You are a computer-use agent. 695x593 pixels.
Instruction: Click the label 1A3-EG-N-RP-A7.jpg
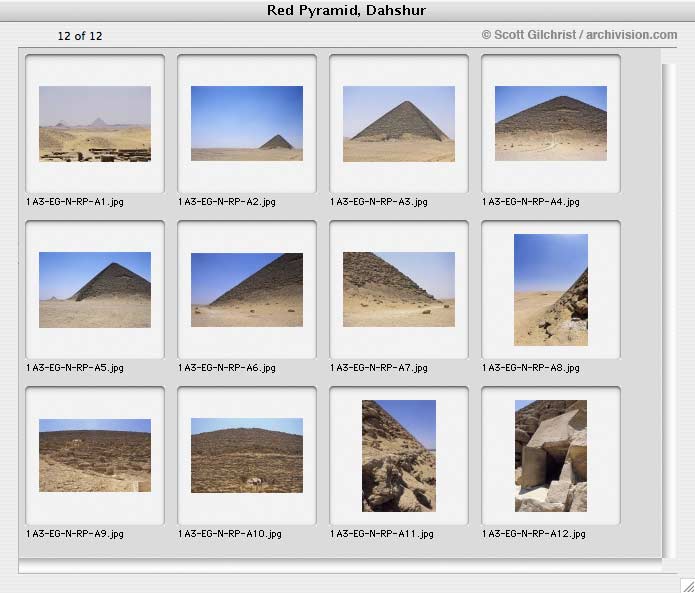pos(379,368)
